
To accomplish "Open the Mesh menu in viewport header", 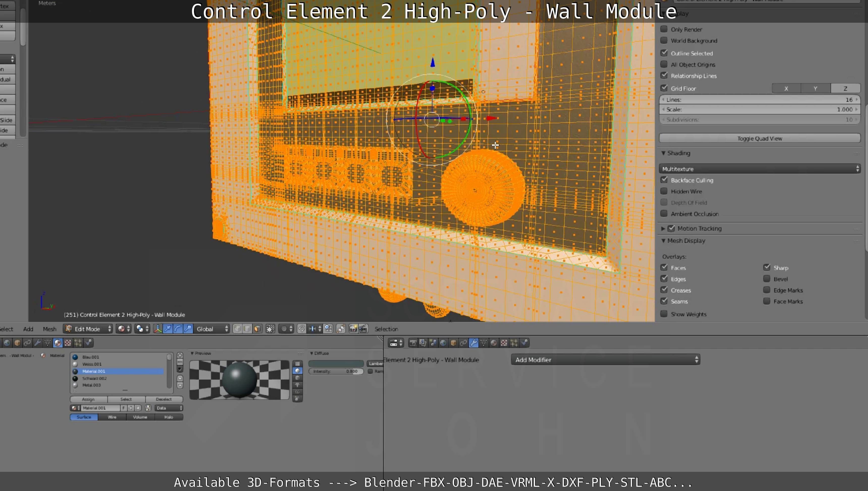I will coord(49,329).
